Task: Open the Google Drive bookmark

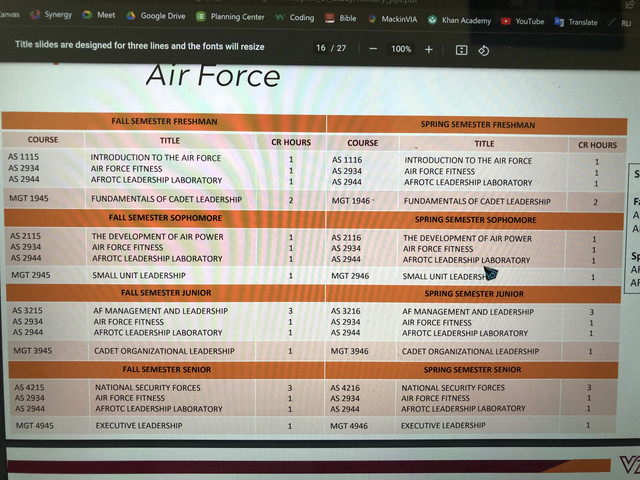Action: (x=156, y=16)
